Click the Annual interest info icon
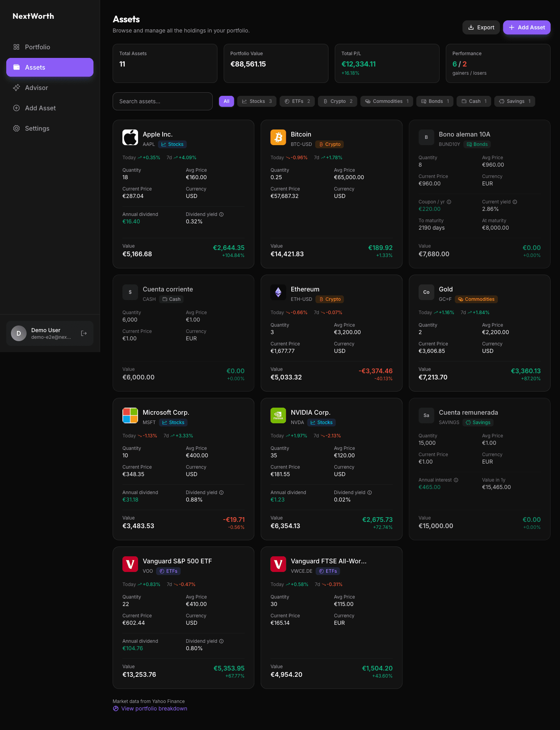The width and height of the screenshot is (560, 730). coord(456,480)
